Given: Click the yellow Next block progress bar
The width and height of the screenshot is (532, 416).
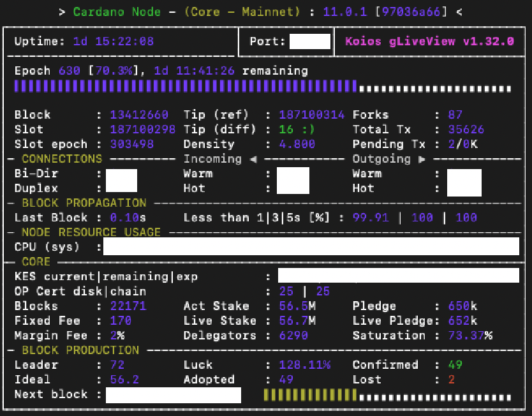Looking at the screenshot, I should pos(310,395).
